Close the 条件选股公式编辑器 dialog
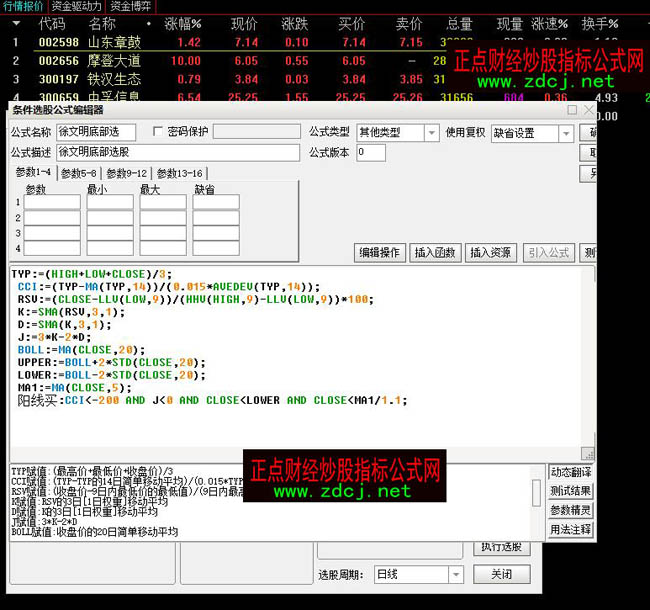Image resolution: width=650 pixels, height=610 pixels. pyautogui.click(x=588, y=110)
